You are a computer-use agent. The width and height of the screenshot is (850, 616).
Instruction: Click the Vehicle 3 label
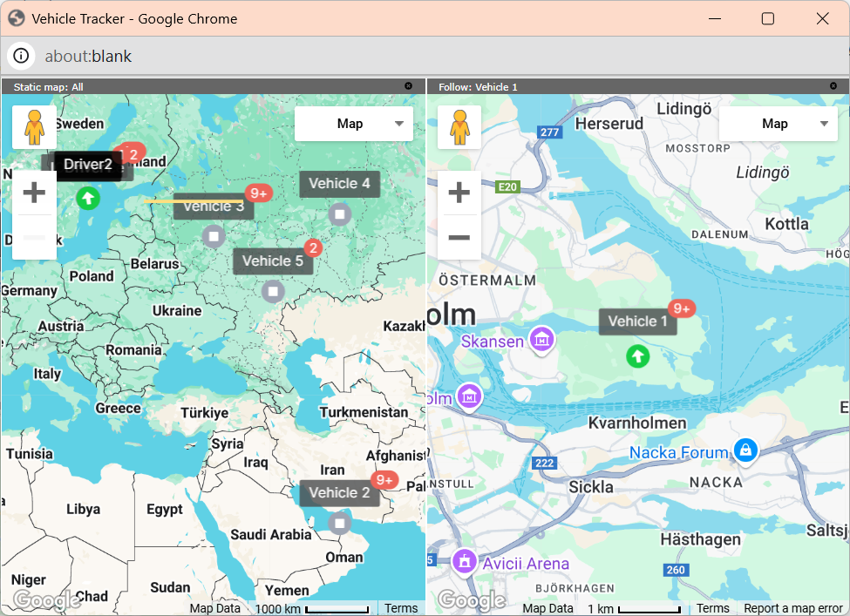(x=214, y=206)
